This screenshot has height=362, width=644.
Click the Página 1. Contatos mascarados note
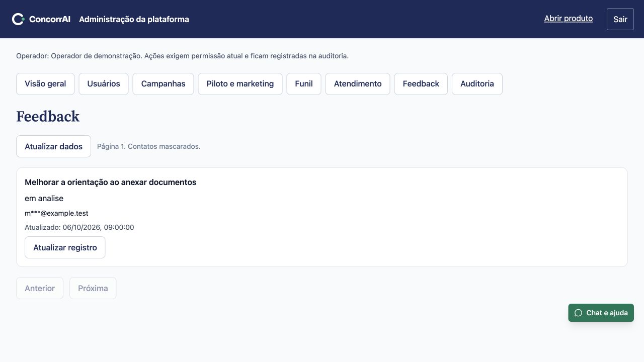(149, 146)
